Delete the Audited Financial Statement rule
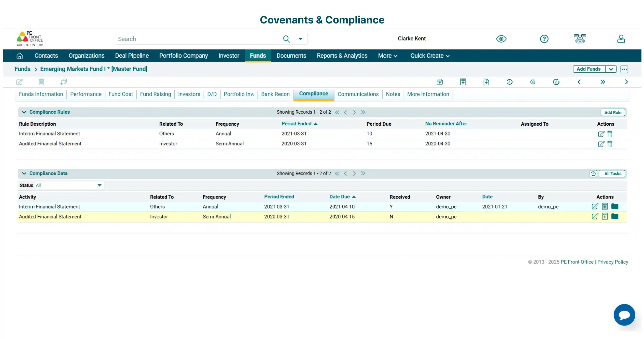The image size is (644, 339). (x=610, y=144)
